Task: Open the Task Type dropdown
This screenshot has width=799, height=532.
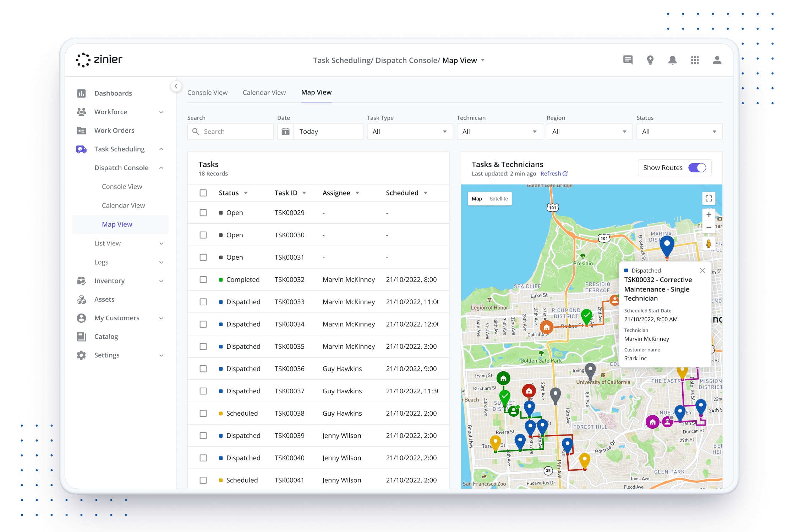Action: tap(410, 132)
